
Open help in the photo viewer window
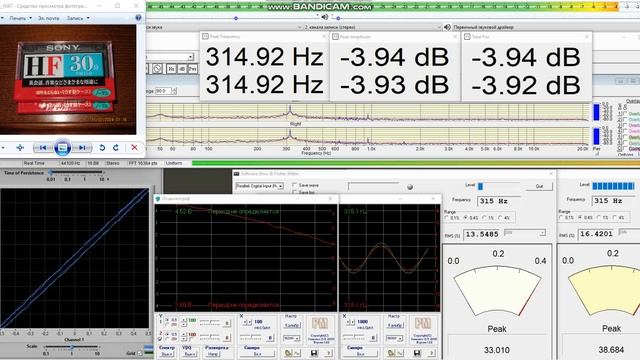(138, 18)
